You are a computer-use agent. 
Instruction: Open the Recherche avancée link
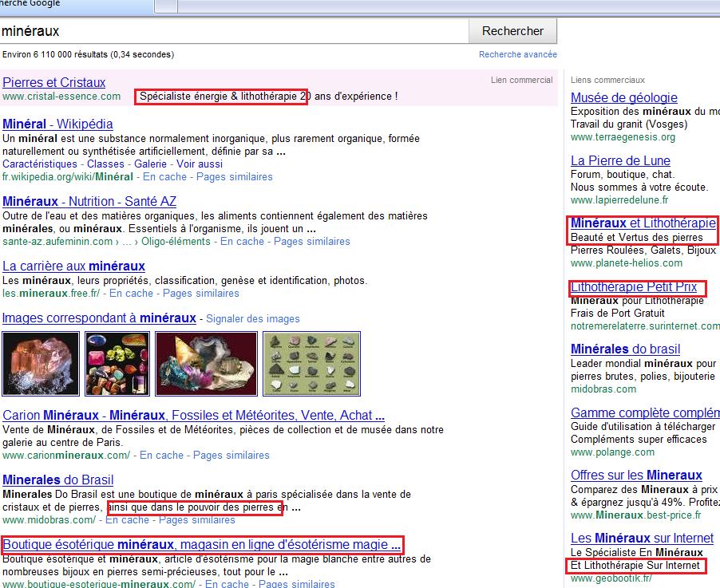point(517,54)
